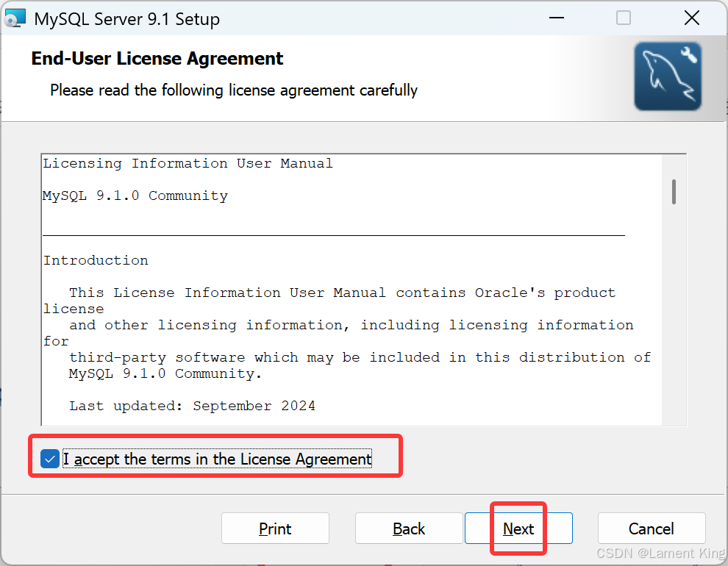Print the license agreement
The image size is (728, 566).
(275, 529)
